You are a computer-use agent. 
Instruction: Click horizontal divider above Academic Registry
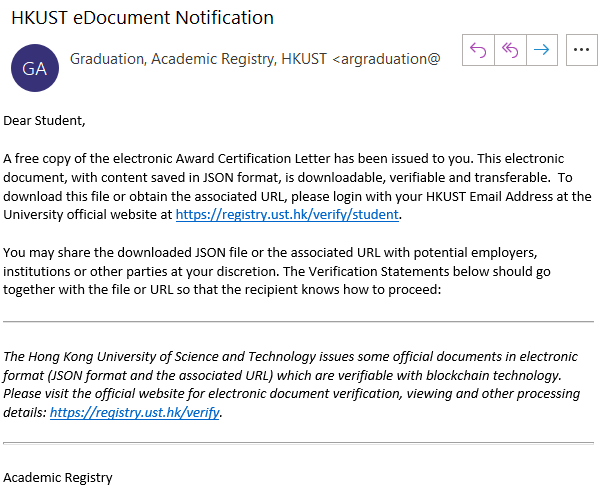[x=299, y=443]
